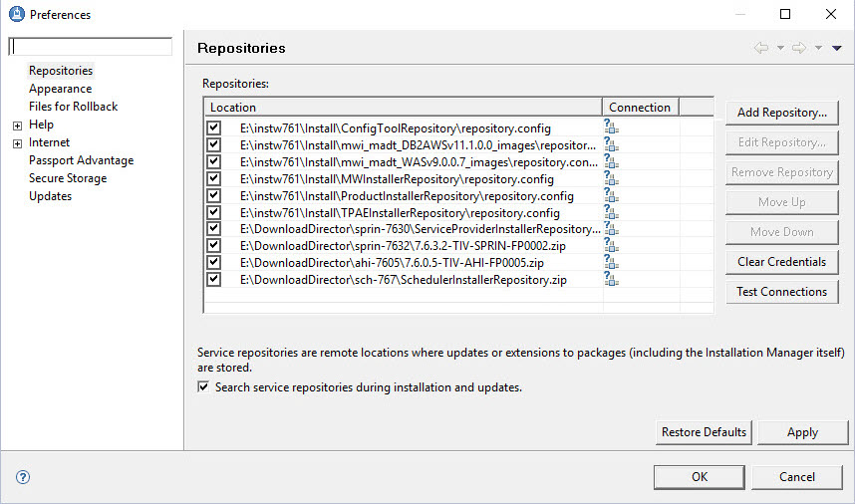Select Passport Advantage in the sidebar
This screenshot has width=855, height=504.
[x=81, y=160]
